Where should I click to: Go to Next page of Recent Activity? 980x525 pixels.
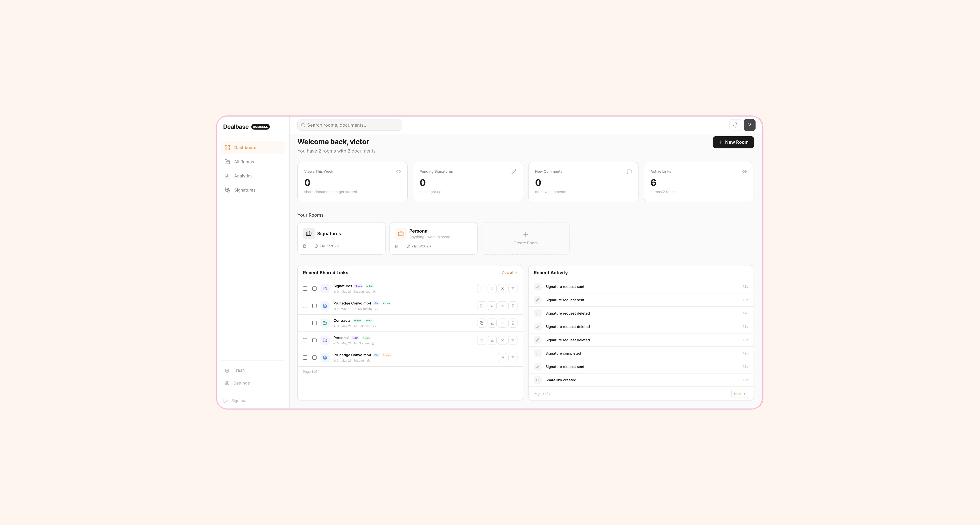pyautogui.click(x=740, y=394)
